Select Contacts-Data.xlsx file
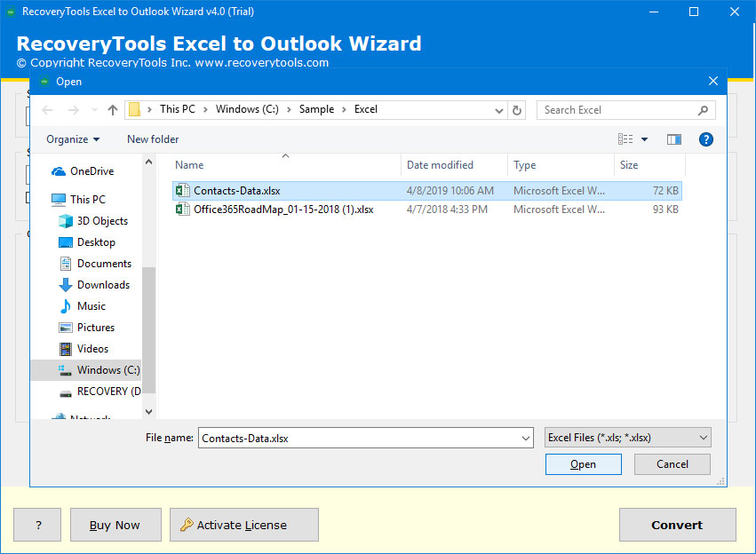The height and width of the screenshot is (554, 756). pyautogui.click(x=426, y=191)
